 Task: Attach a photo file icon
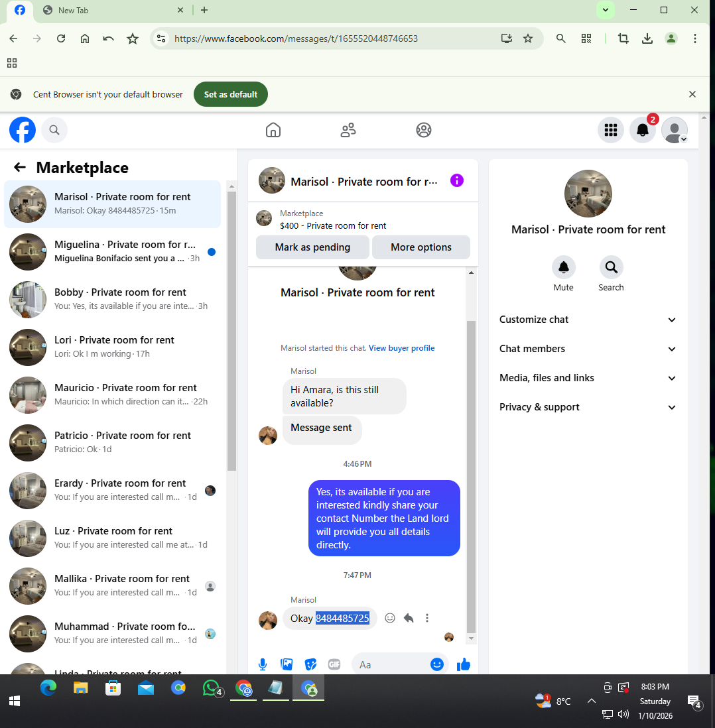click(287, 664)
